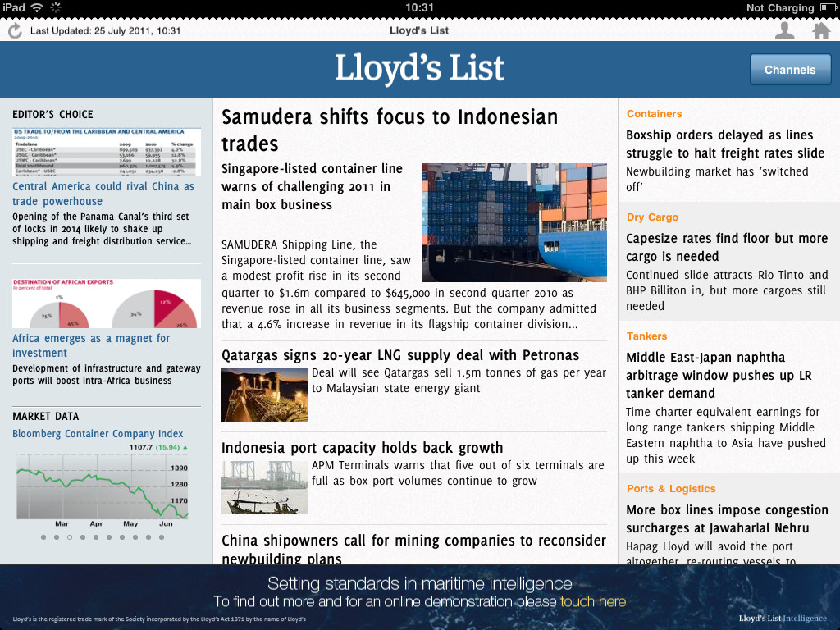840x630 pixels.
Task: Tap the Qatargas article thumbnail
Action: pyautogui.click(x=264, y=395)
